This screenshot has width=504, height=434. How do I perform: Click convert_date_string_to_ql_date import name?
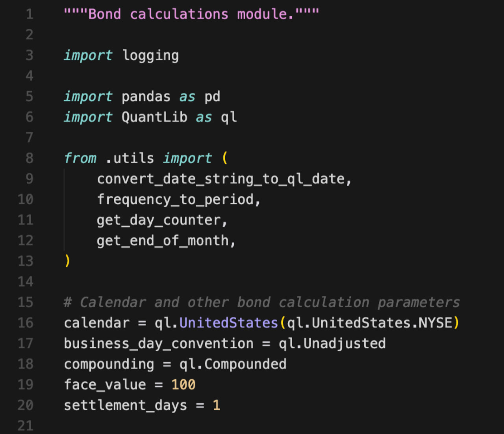pyautogui.click(x=221, y=179)
